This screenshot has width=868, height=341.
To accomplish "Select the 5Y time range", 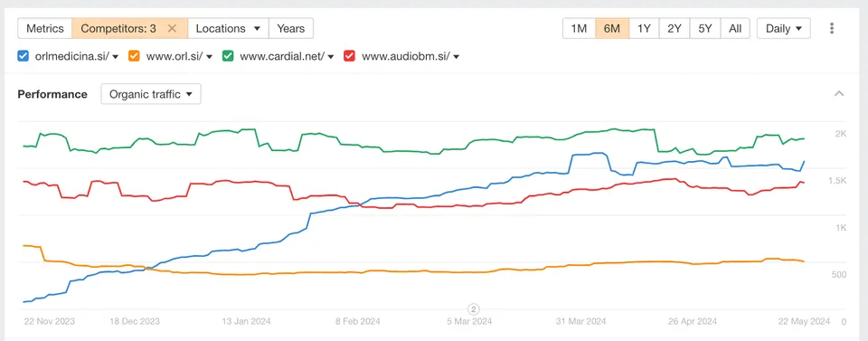I will point(704,28).
